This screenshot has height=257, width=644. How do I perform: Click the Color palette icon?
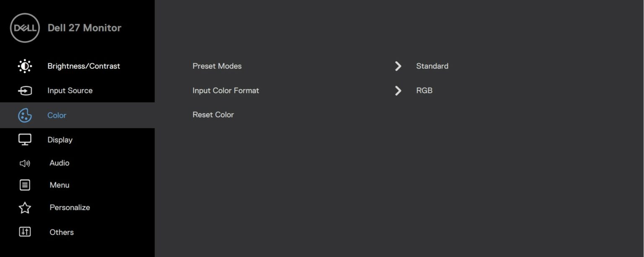pos(24,115)
